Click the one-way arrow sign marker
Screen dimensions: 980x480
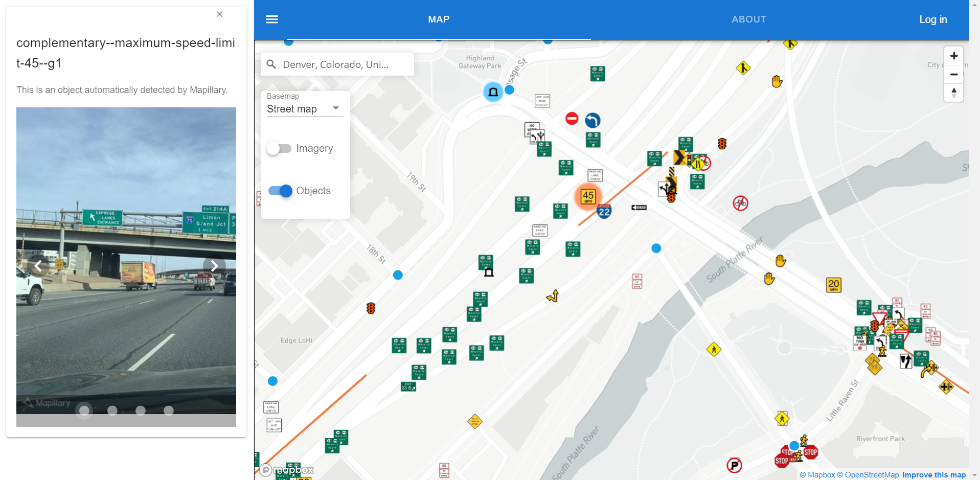point(639,208)
